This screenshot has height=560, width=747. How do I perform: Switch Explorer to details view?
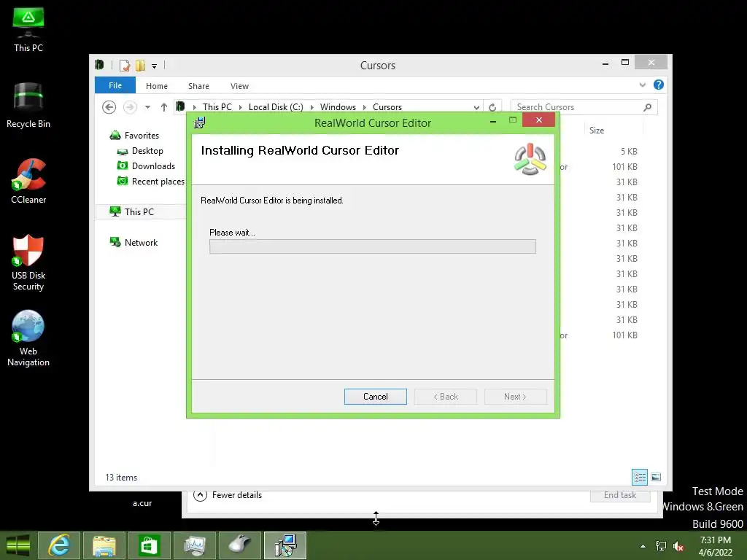pos(640,477)
